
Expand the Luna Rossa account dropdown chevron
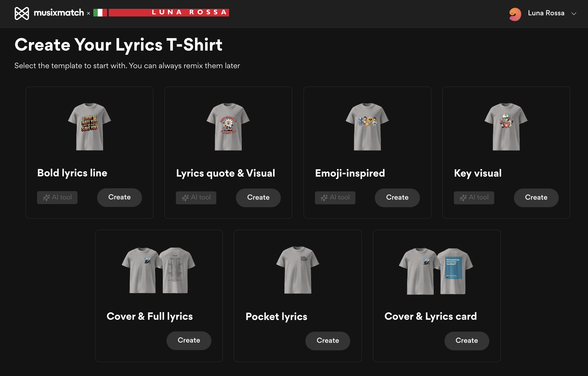[x=574, y=14]
